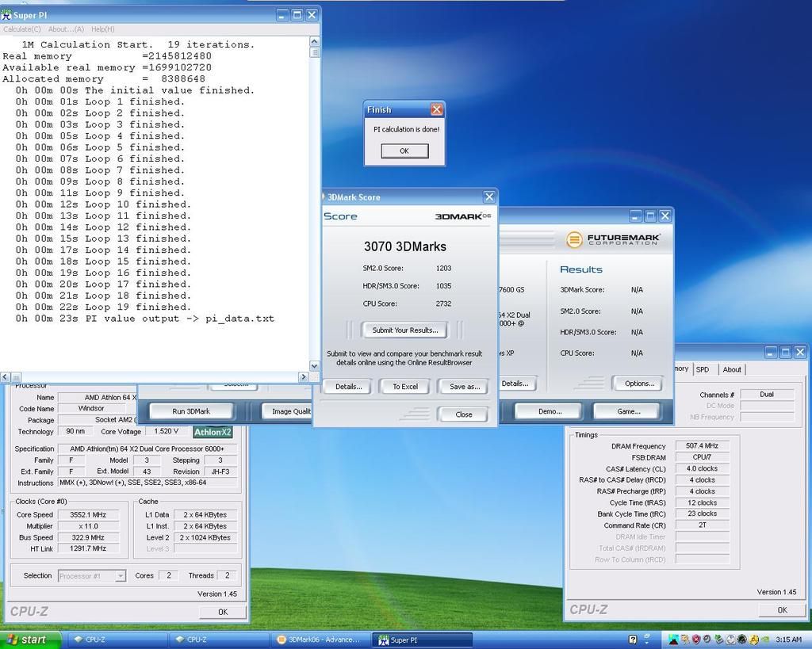Click the Specification field AMD Athlon 64 X2
The height and width of the screenshot is (649, 812).
tap(147, 449)
